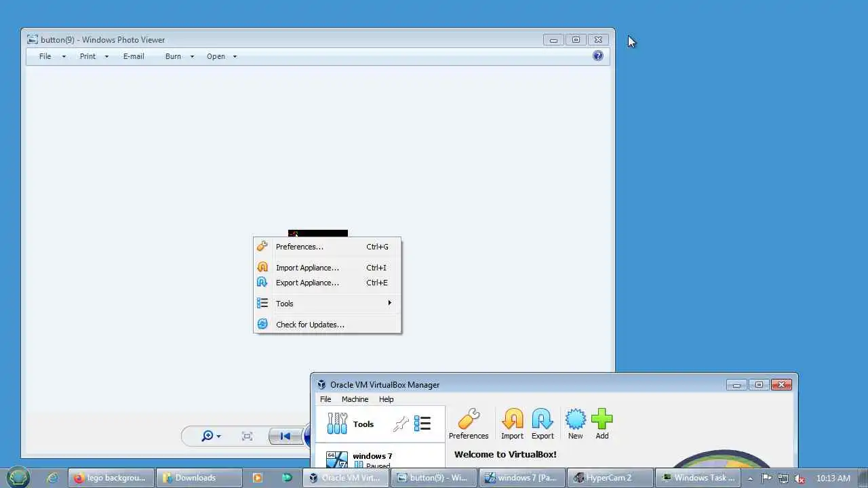The width and height of the screenshot is (868, 488).
Task: Click the Tools list icon in menu
Action: (262, 304)
